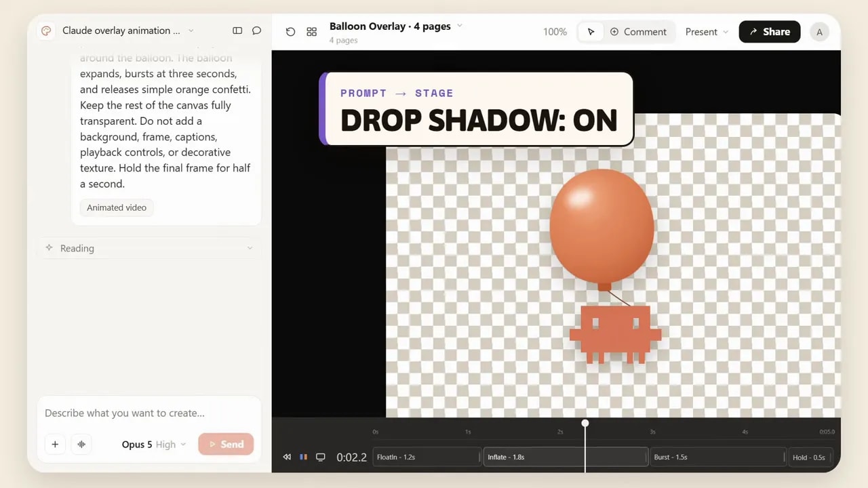Click the Share button
The width and height of the screenshot is (868, 488).
pyautogui.click(x=770, y=32)
